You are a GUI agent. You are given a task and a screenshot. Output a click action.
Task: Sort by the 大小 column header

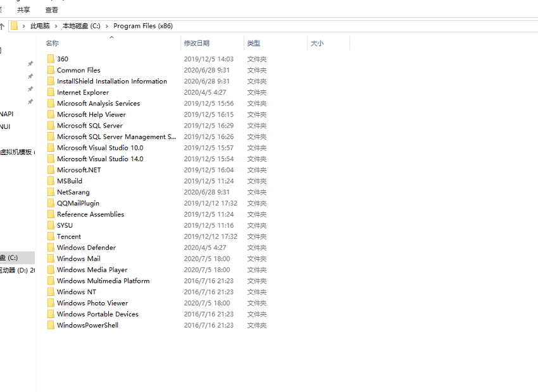pyautogui.click(x=317, y=43)
